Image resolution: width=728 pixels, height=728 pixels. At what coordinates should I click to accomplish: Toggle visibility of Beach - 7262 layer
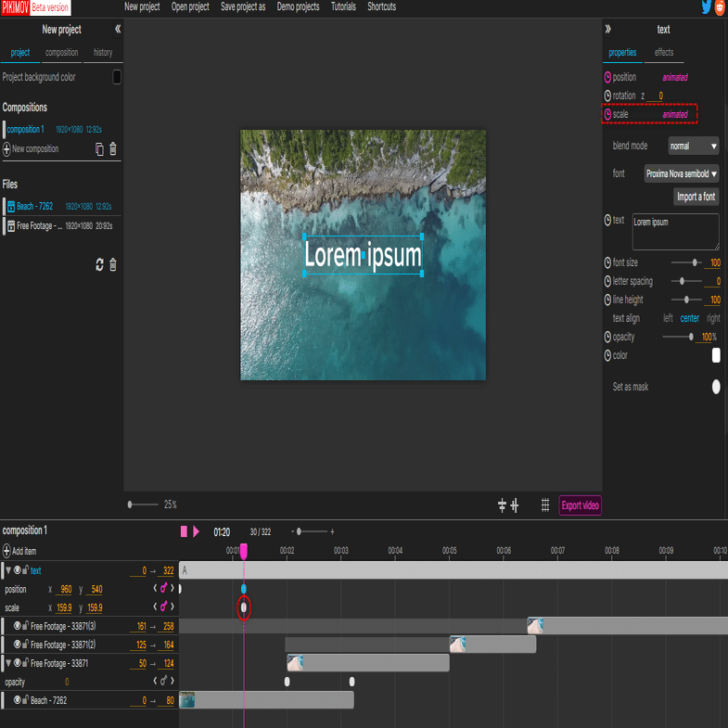coord(18,700)
